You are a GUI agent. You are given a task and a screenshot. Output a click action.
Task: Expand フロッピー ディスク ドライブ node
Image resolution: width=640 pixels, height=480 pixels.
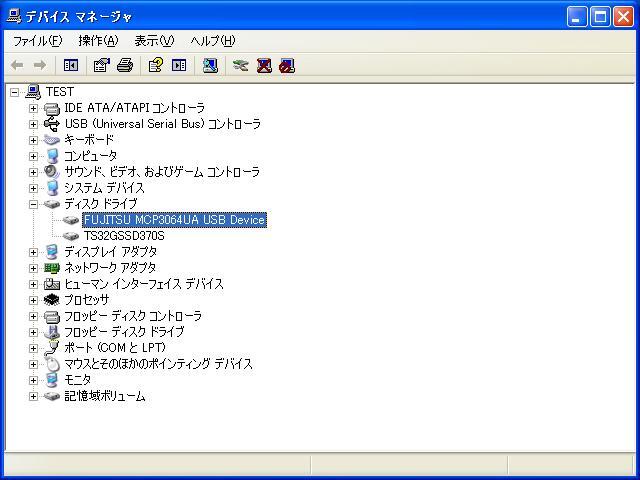(33, 332)
